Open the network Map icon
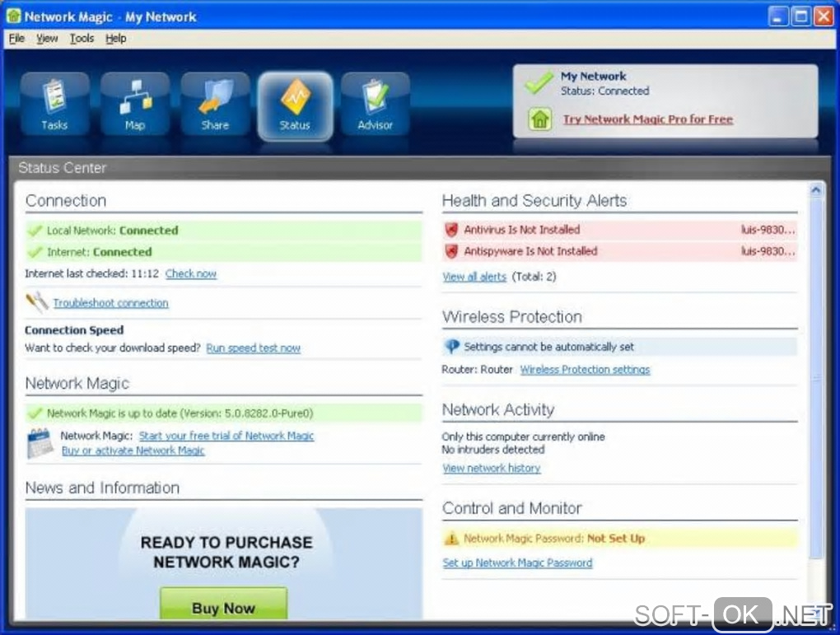Viewport: 840px width, 635px height. 135,105
